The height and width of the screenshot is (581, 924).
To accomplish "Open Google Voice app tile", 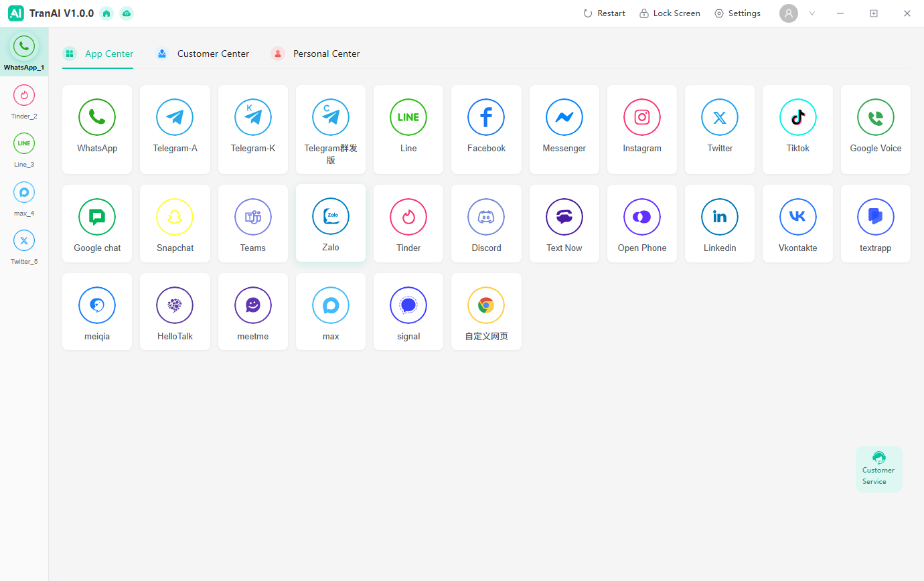I will (876, 129).
